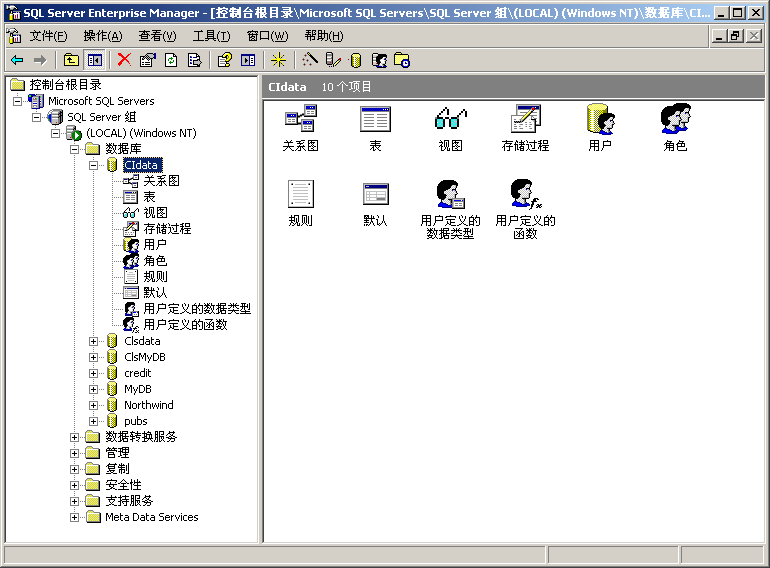770x568 pixels.
Task: Select the Meta Data Services tree item
Action: (152, 517)
